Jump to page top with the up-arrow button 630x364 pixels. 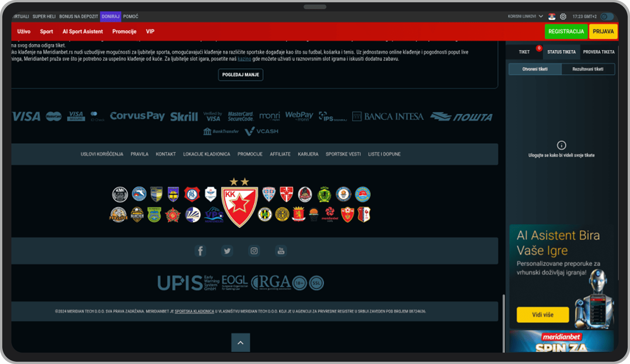click(241, 343)
